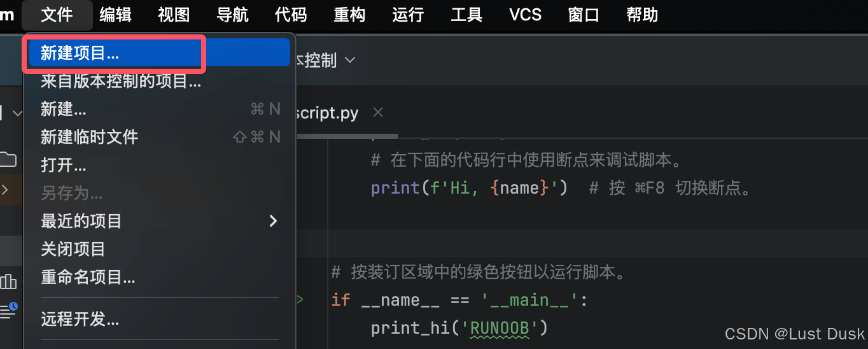This screenshot has height=349, width=868.
Task: Open the 重构 menu
Action: pos(349,15)
